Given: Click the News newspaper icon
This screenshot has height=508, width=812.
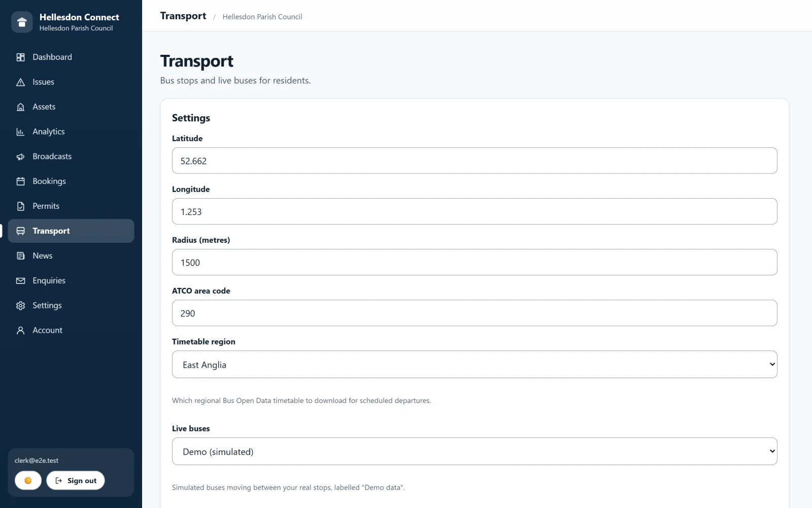Looking at the screenshot, I should click(x=21, y=256).
